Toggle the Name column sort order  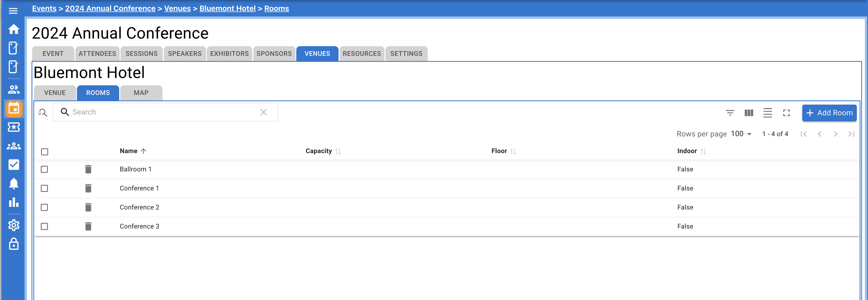click(133, 151)
